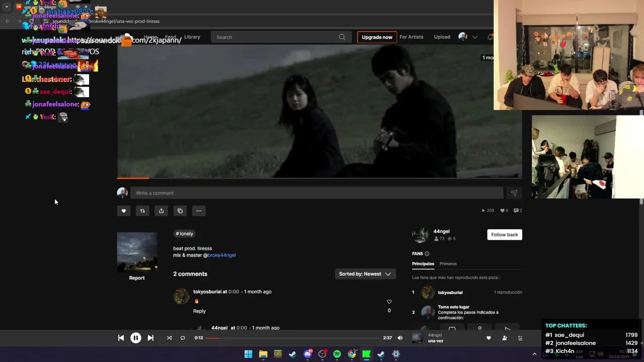View the 208 plays counter
This screenshot has width=644, height=362.
pos(488,211)
